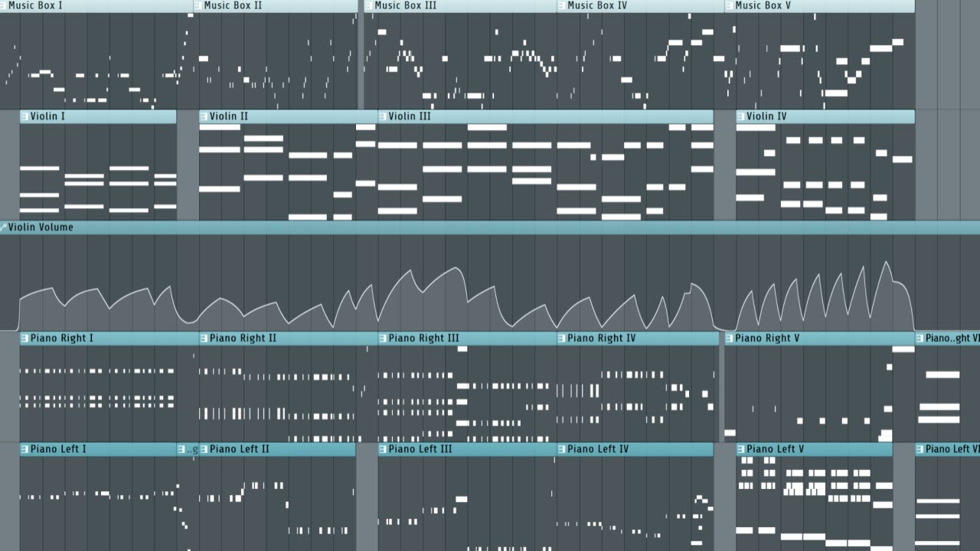Click the Piano Left IV clip note preview
Screen dimensions: 980x551
[635, 504]
